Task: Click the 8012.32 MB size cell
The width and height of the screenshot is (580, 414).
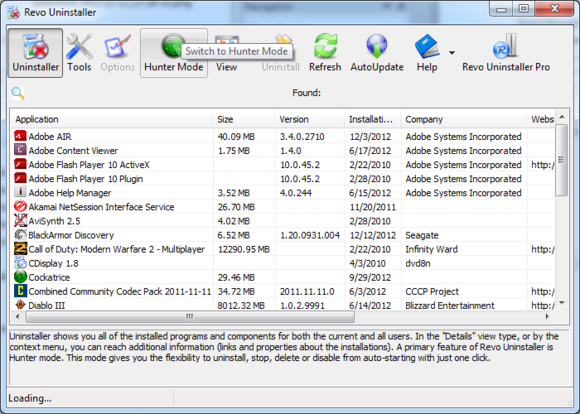Action: point(241,306)
